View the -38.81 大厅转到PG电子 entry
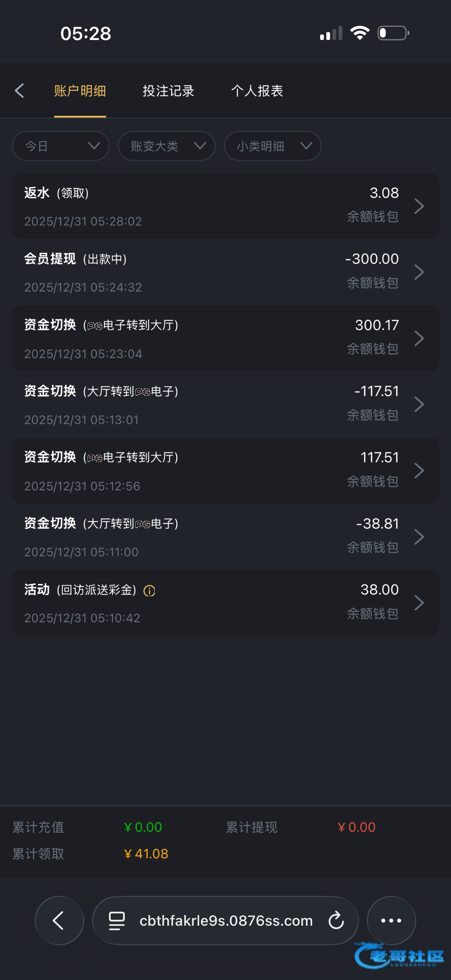This screenshot has height=980, width=451. point(225,537)
